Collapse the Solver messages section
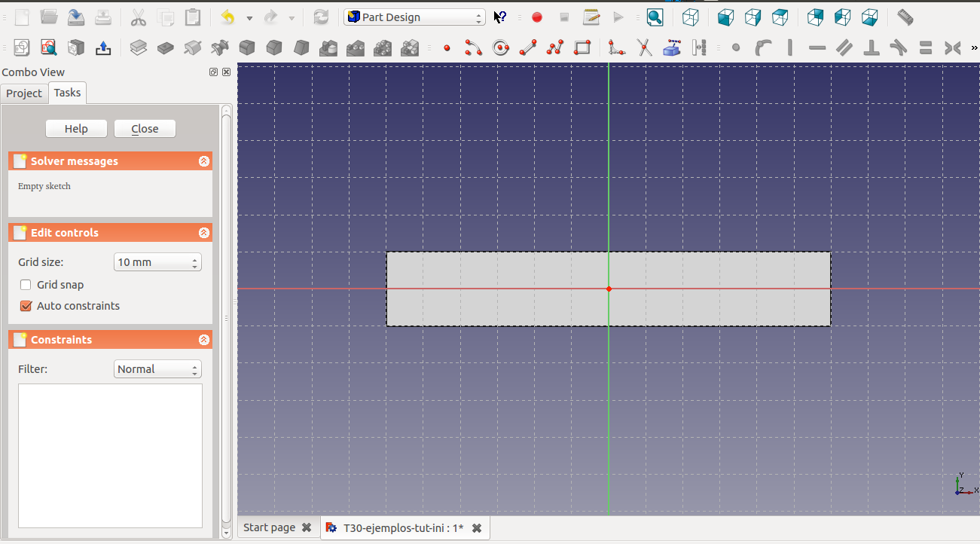Image resolution: width=980 pixels, height=544 pixels. (x=203, y=161)
